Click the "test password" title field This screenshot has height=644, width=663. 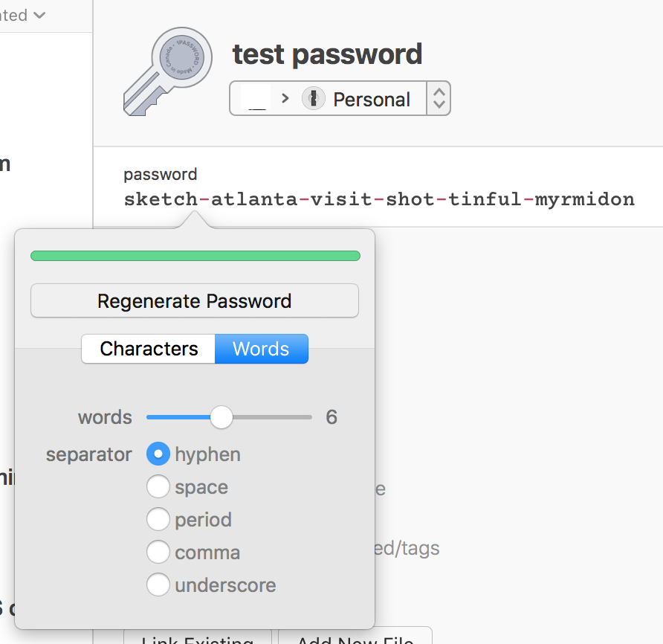(x=327, y=54)
